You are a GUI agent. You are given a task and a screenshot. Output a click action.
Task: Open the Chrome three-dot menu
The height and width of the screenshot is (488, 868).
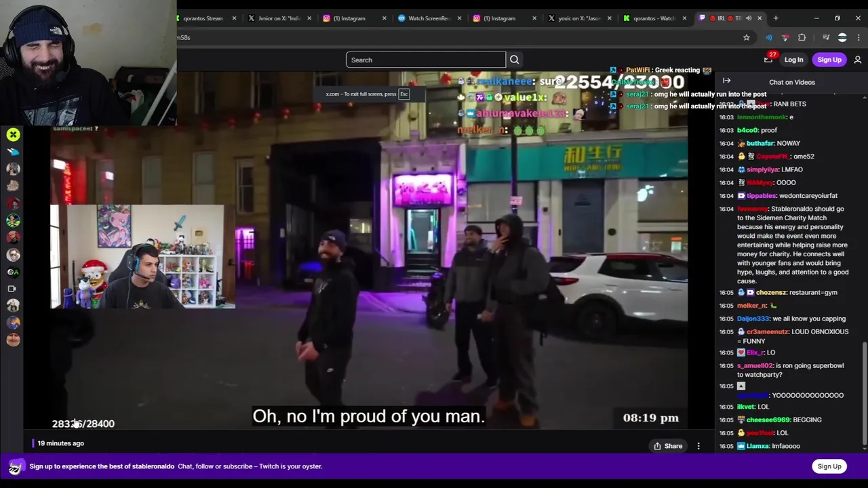coord(859,37)
